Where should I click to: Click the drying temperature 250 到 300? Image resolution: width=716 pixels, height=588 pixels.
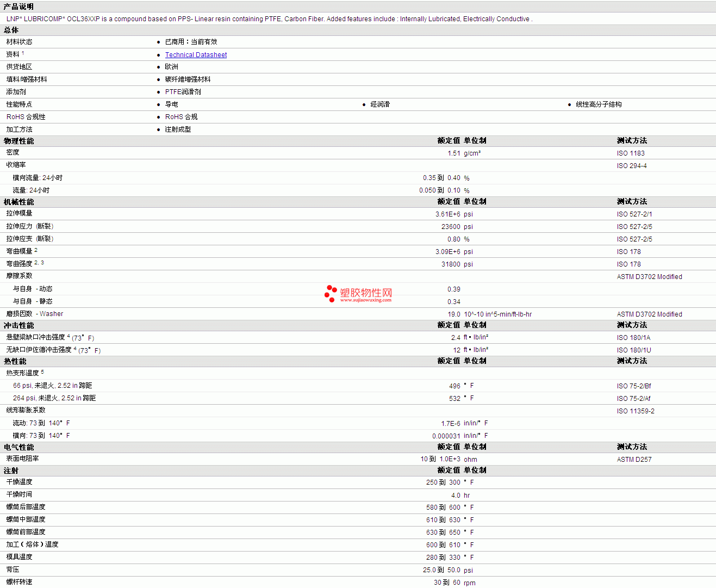click(443, 482)
